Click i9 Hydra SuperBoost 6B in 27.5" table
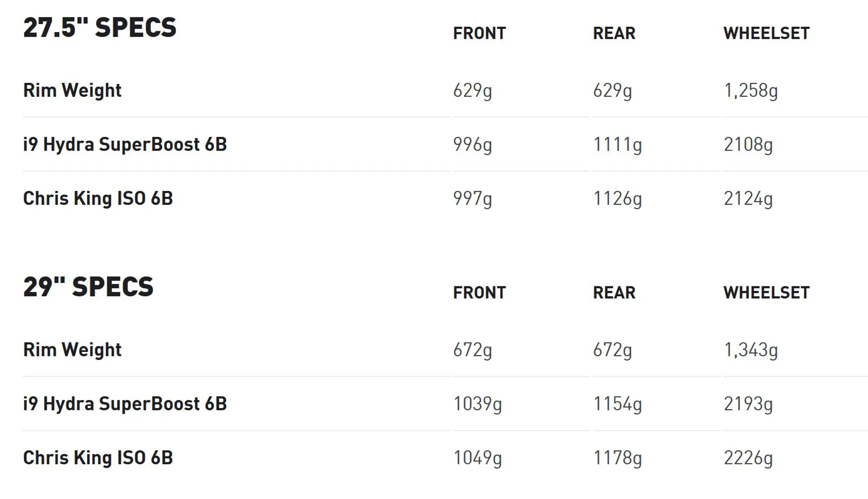The width and height of the screenshot is (868, 499). (125, 145)
